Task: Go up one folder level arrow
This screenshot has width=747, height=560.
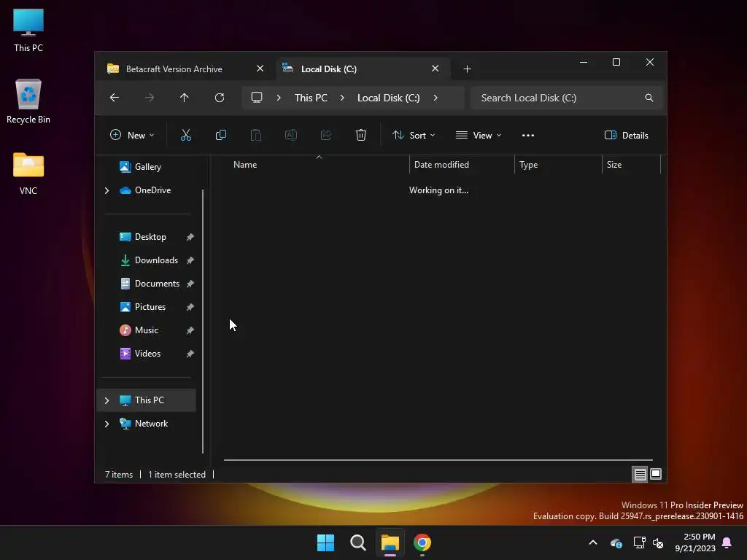Action: pos(185,98)
